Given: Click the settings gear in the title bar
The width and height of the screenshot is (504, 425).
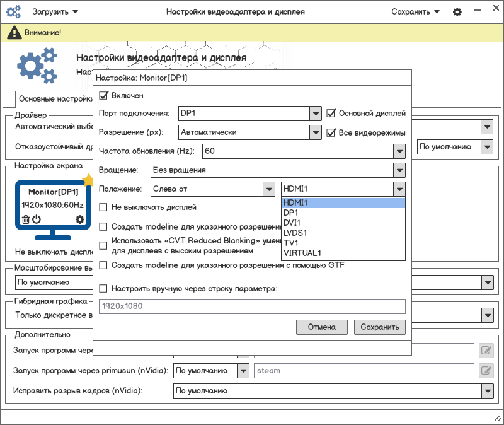Looking at the screenshot, I should click(457, 12).
